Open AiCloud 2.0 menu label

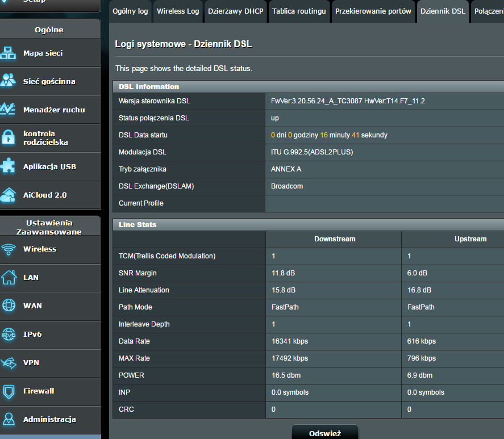pyautogui.click(x=45, y=195)
